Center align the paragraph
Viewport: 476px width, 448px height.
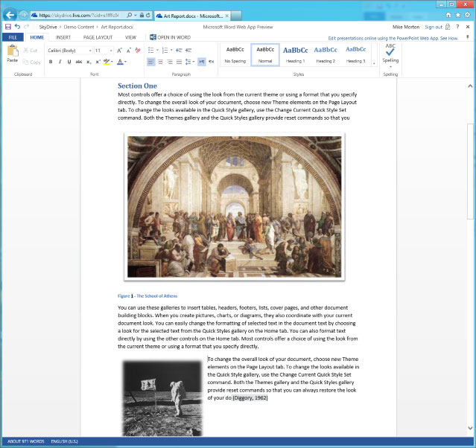pyautogui.click(x=160, y=62)
